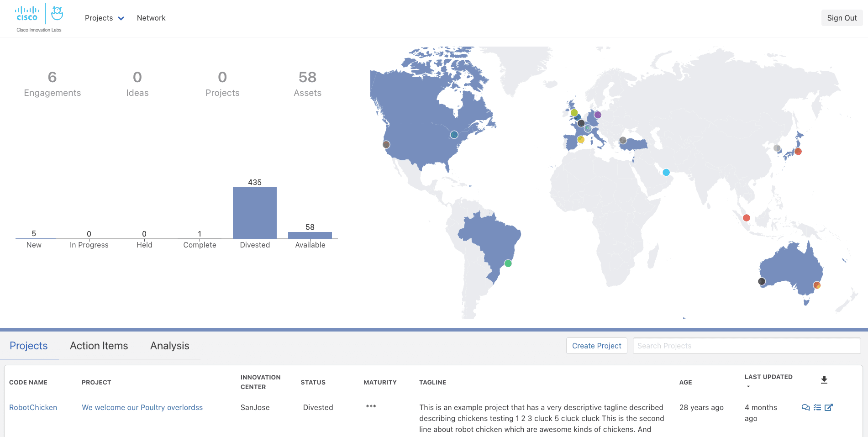Open the 'We welcome our Poultry overlordss' link
This screenshot has width=868, height=437.
tap(142, 407)
